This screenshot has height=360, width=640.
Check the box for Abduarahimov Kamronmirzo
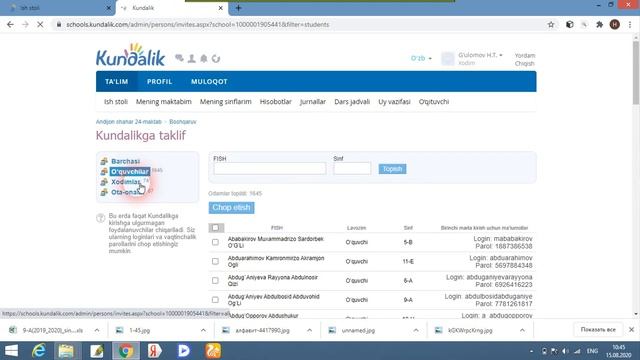pyautogui.click(x=215, y=261)
